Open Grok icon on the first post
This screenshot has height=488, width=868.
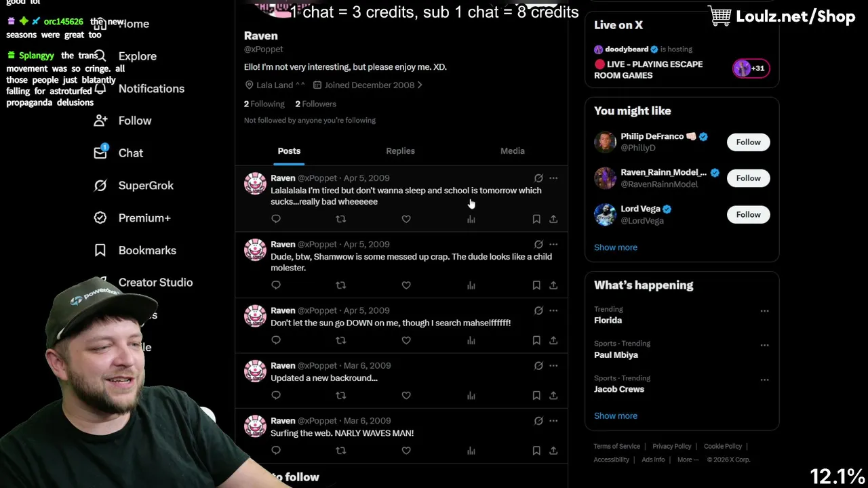click(x=538, y=178)
